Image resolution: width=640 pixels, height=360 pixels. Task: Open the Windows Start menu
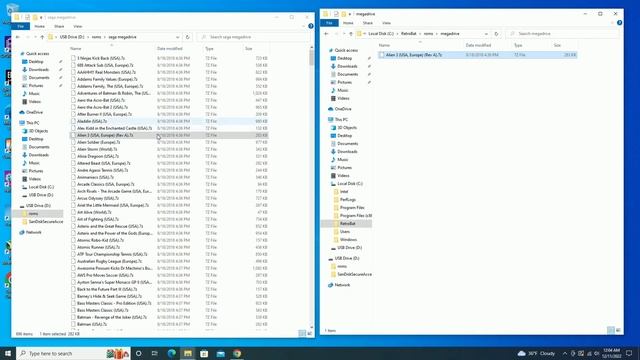click(8, 353)
